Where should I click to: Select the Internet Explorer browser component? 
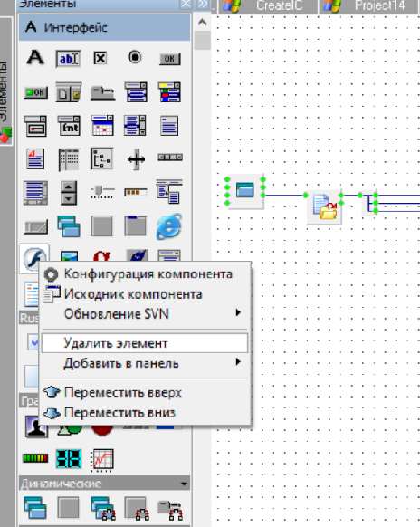coord(169,226)
